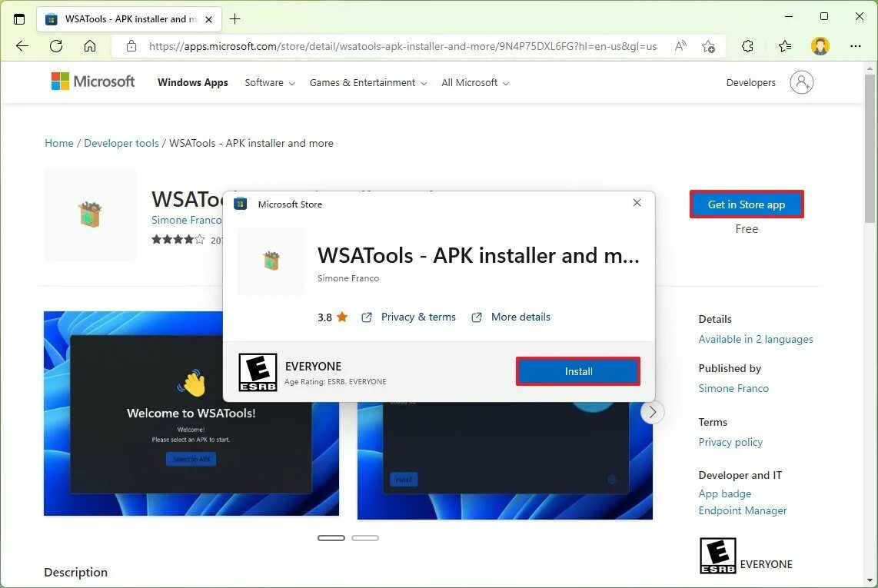Open Endpoint Manager link
This screenshot has width=878, height=588.
click(x=743, y=510)
